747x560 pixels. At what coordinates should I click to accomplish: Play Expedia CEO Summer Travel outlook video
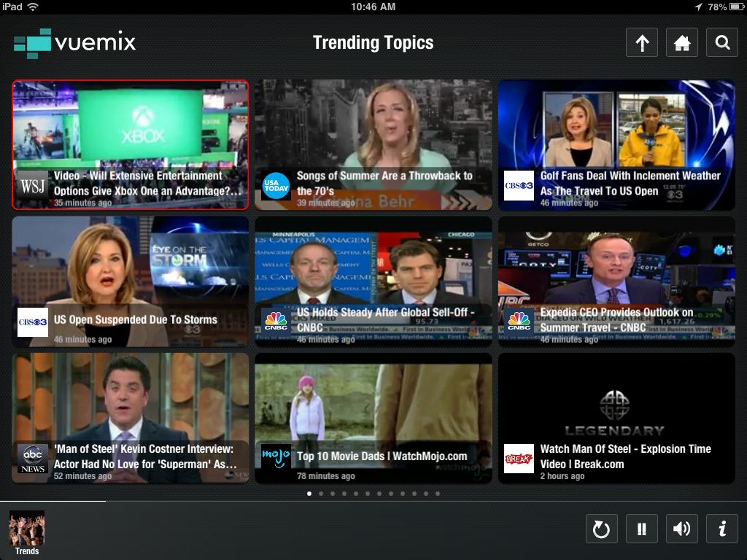point(616,281)
